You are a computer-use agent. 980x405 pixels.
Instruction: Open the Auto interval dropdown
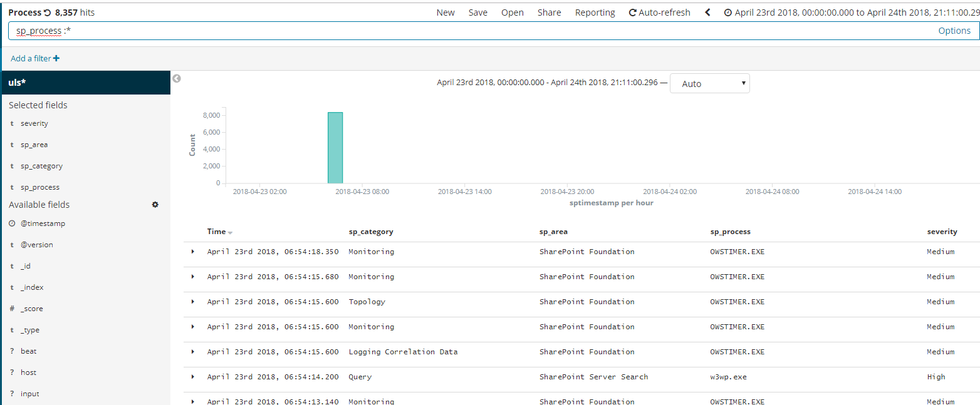pyautogui.click(x=709, y=83)
